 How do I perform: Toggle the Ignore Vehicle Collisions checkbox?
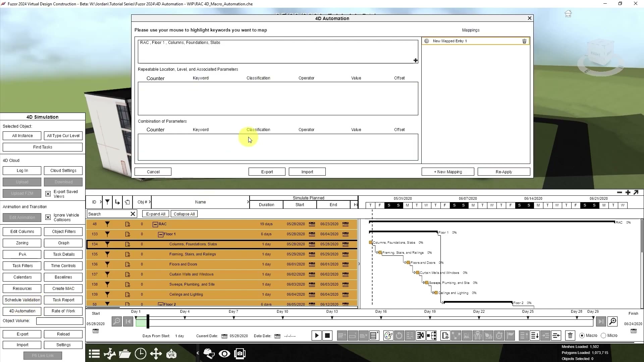tap(48, 218)
